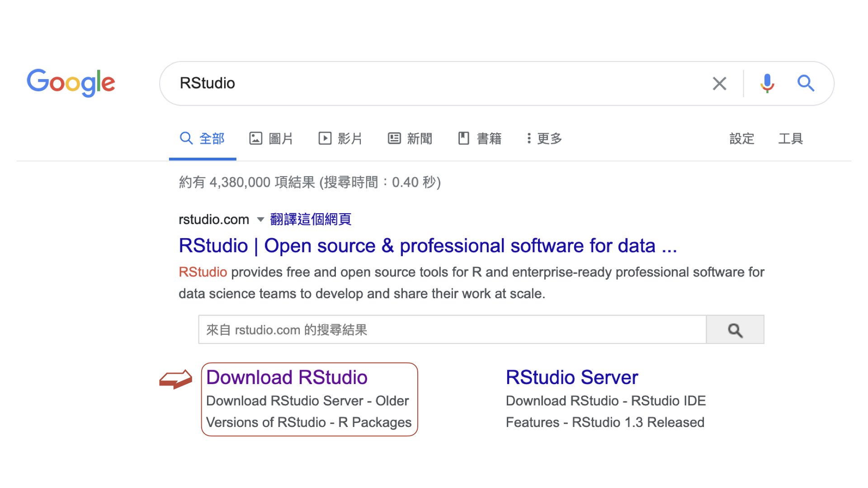868x488 pixels.
Task: Open the RStudio Server link
Action: (571, 377)
